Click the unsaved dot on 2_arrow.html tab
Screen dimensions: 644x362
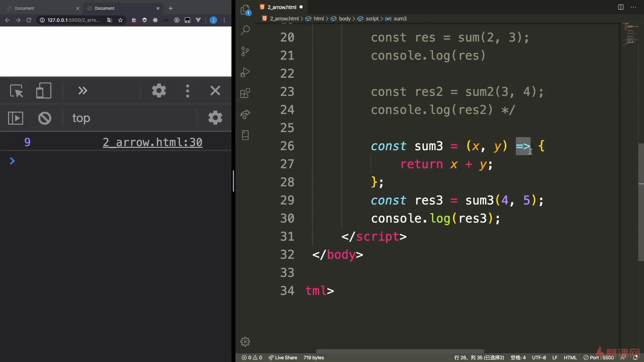[301, 7]
